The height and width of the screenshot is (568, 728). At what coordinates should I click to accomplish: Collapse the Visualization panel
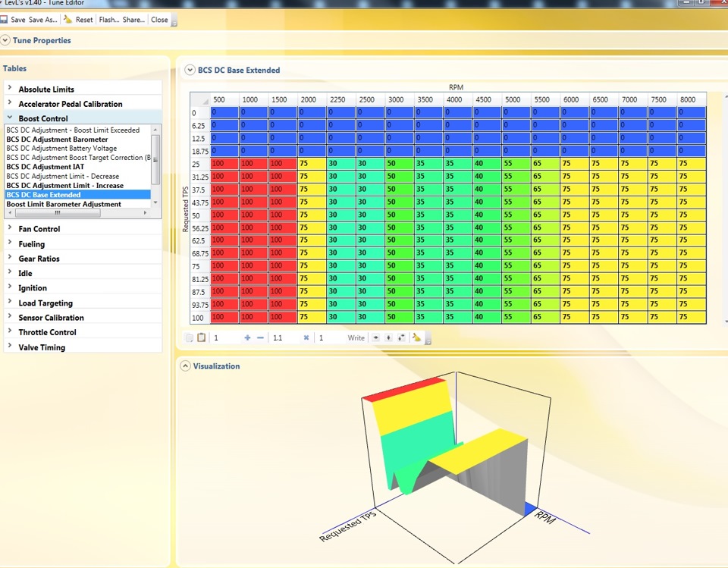coord(184,366)
